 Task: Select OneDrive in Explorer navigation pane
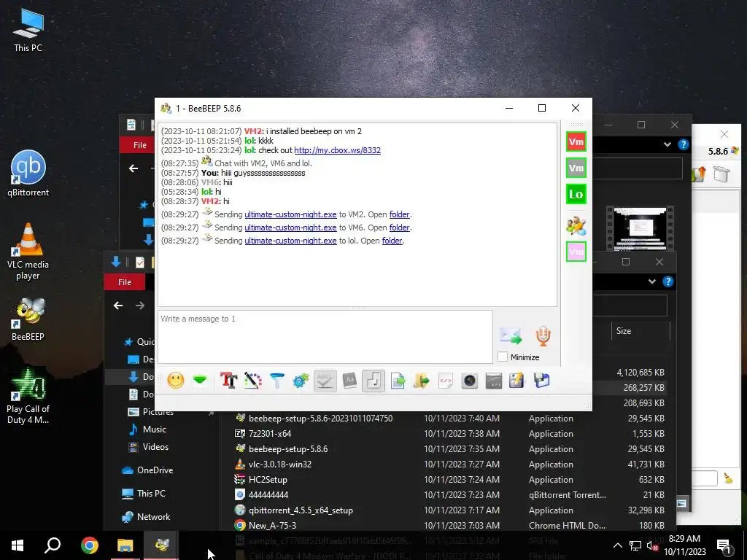coord(155,470)
